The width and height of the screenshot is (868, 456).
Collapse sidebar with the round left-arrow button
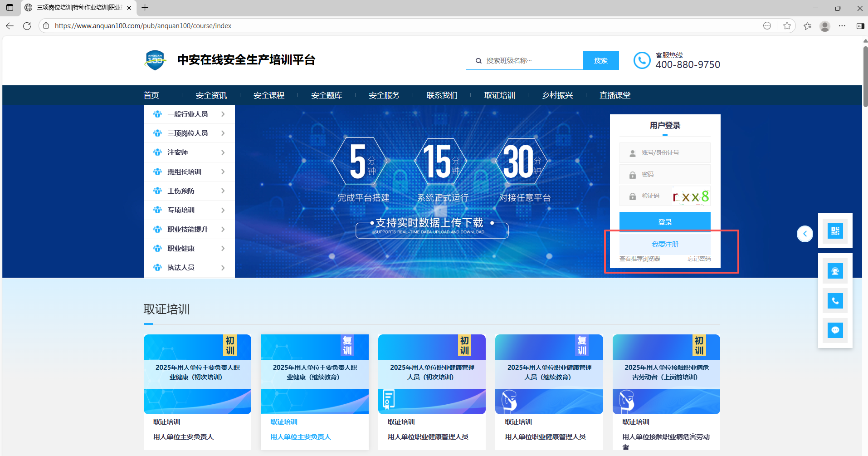tap(805, 234)
